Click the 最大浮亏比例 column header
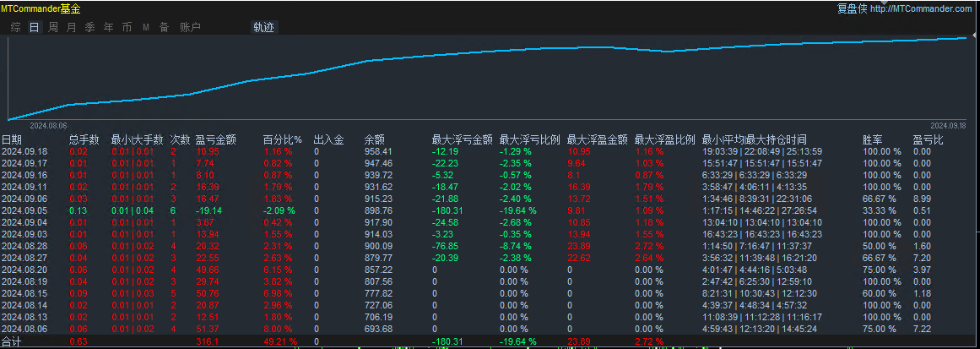 pyautogui.click(x=530, y=139)
